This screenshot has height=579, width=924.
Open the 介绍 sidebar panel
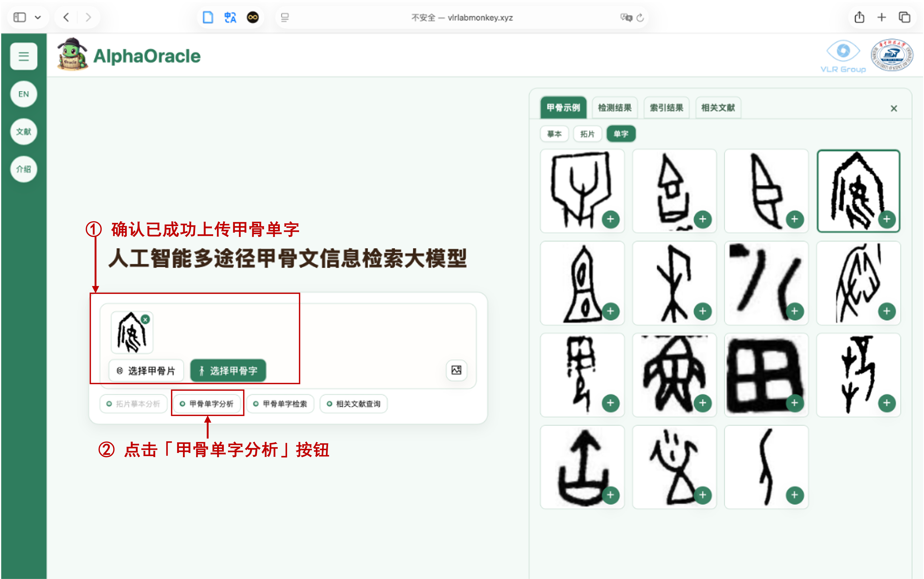[23, 169]
